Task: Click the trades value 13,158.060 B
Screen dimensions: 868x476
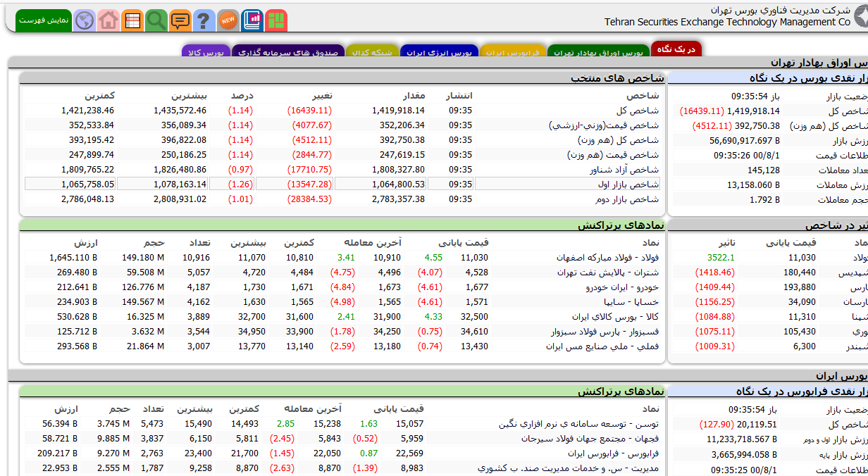Action: point(754,184)
